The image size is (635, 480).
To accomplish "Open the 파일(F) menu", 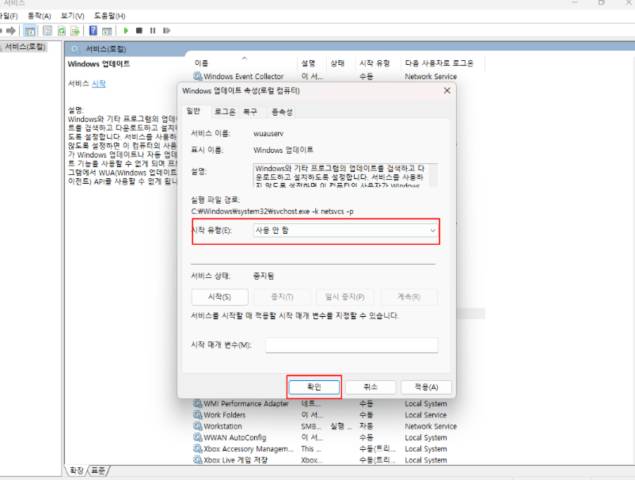I will 9,16.
